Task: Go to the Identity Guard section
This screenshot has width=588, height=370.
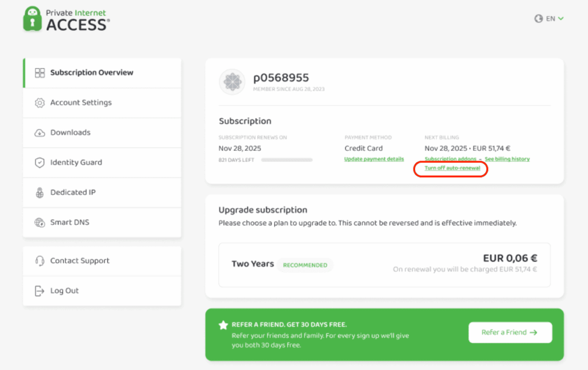Action: click(x=76, y=162)
